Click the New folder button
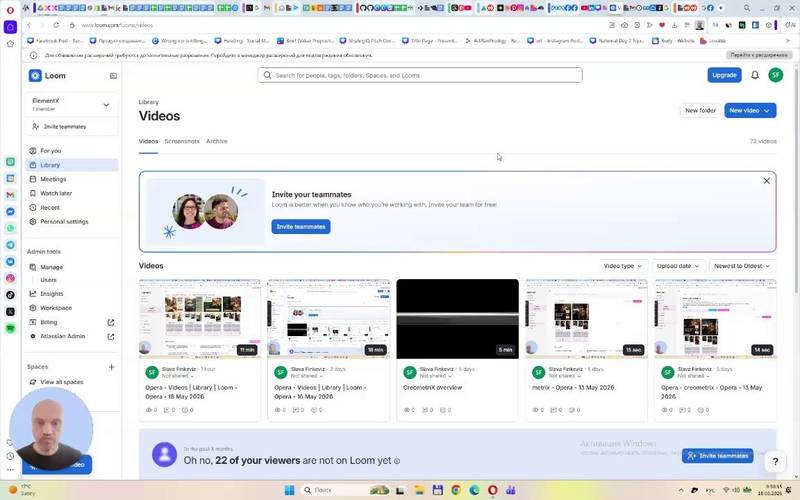The width and height of the screenshot is (800, 500). point(700,110)
